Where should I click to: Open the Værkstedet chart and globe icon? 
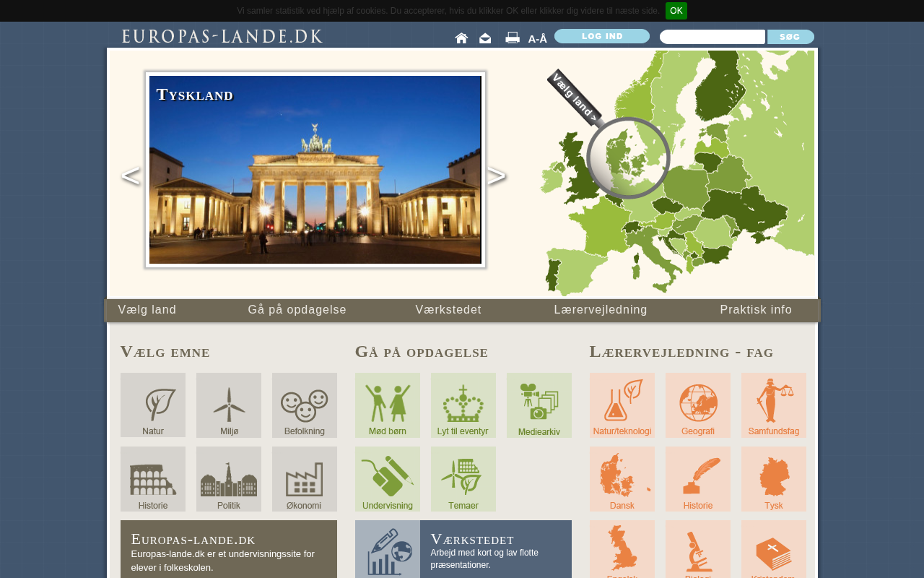[388, 550]
